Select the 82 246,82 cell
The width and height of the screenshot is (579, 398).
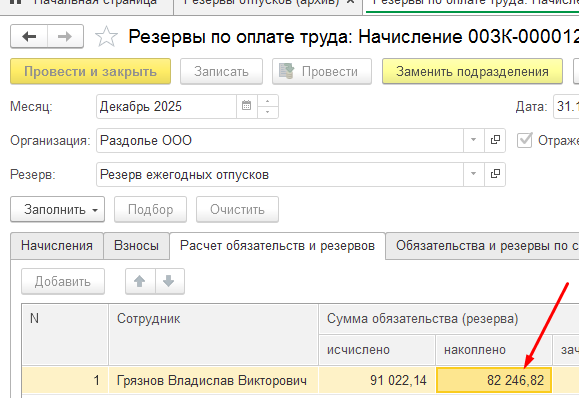tap(494, 380)
